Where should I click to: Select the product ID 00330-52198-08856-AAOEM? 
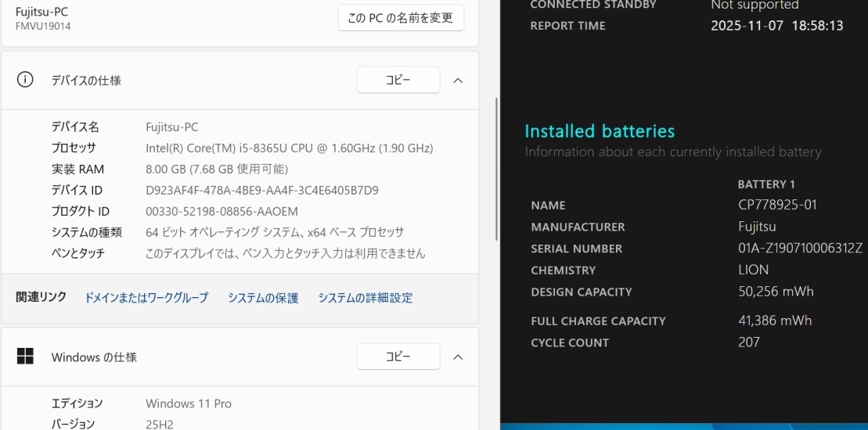pos(222,211)
